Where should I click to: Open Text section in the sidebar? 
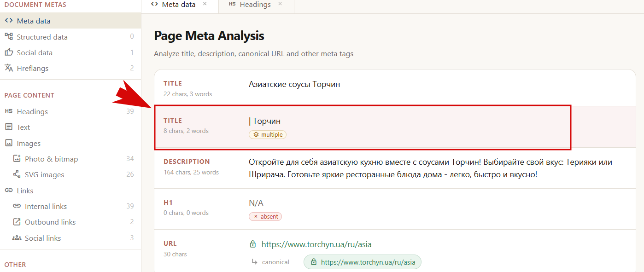[70, 127]
